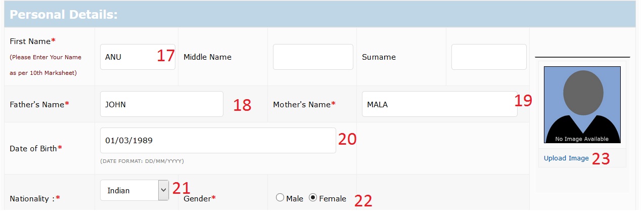Click the Middle Name label
The width and height of the screenshot is (644, 212).
point(207,57)
